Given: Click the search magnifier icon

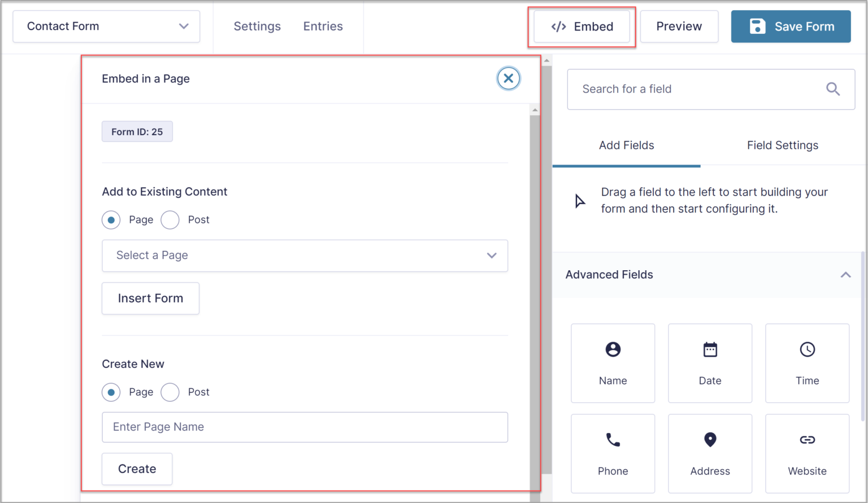Looking at the screenshot, I should tap(833, 89).
